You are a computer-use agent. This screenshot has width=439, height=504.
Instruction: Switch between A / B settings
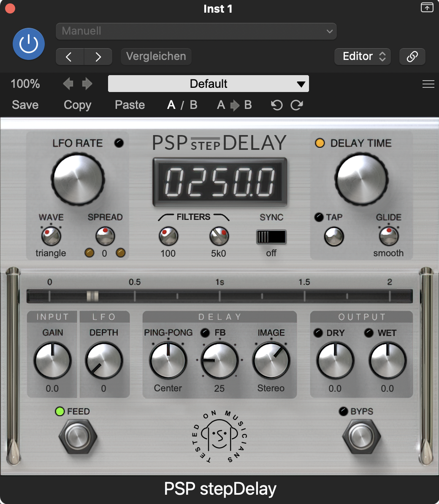click(x=182, y=105)
